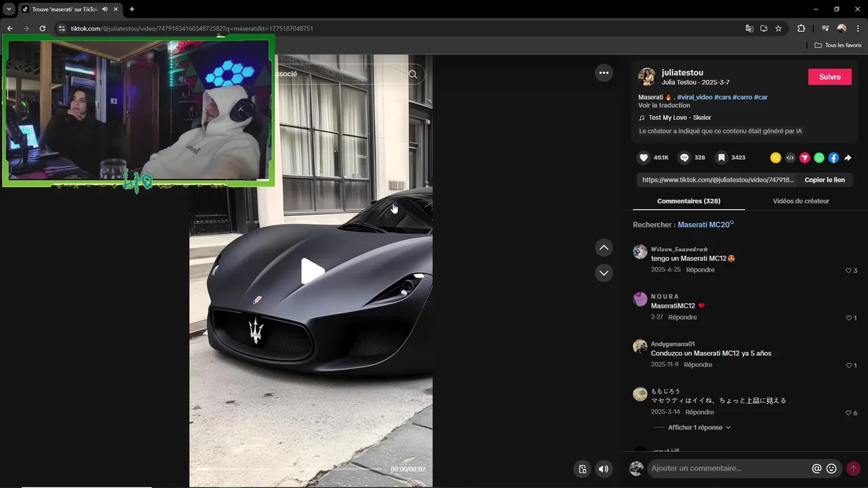Viewport: 868px width, 488px height.
Task: Open the media controls music icon
Action: [x=825, y=28]
